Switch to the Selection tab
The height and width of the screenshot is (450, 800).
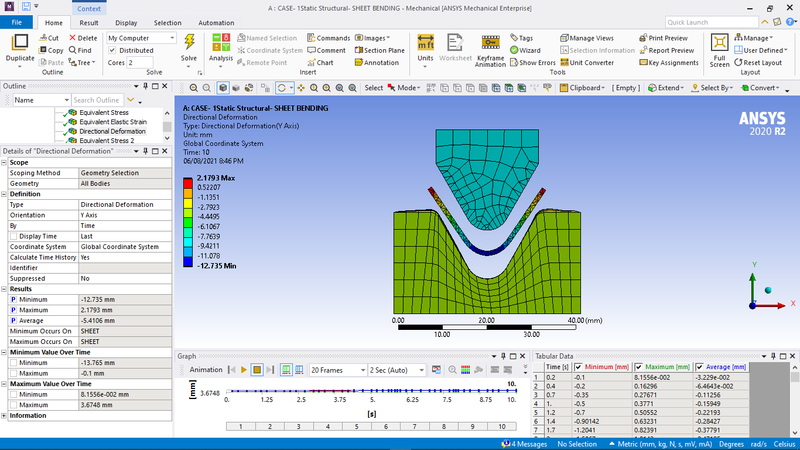pyautogui.click(x=167, y=22)
